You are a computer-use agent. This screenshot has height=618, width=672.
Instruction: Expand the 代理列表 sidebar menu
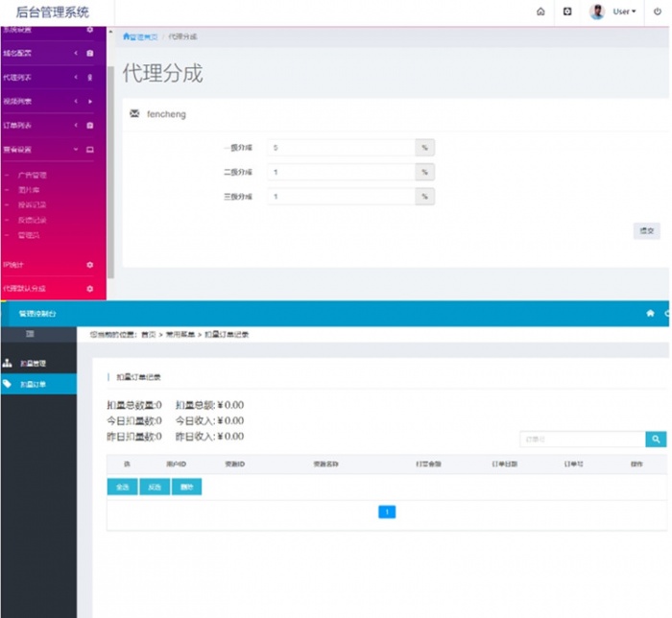click(x=48, y=78)
